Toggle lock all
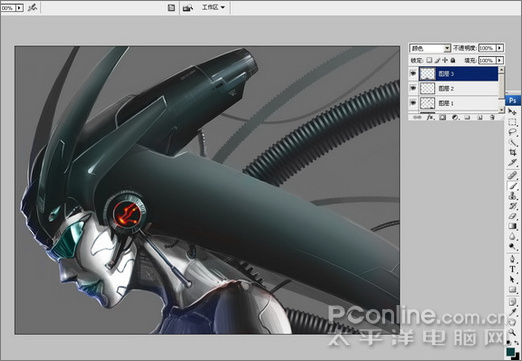Viewport: 522px width, 361px height. point(453,60)
